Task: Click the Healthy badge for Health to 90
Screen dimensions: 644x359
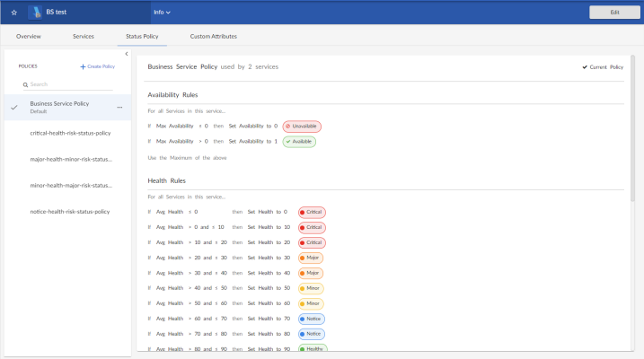Action: (313, 348)
